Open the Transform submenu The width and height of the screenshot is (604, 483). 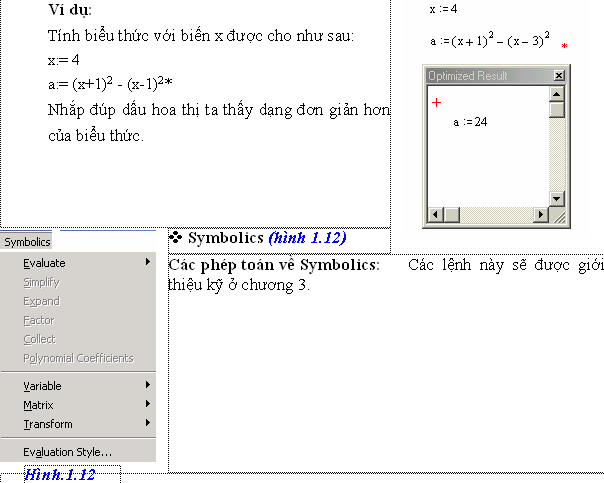coord(47,424)
